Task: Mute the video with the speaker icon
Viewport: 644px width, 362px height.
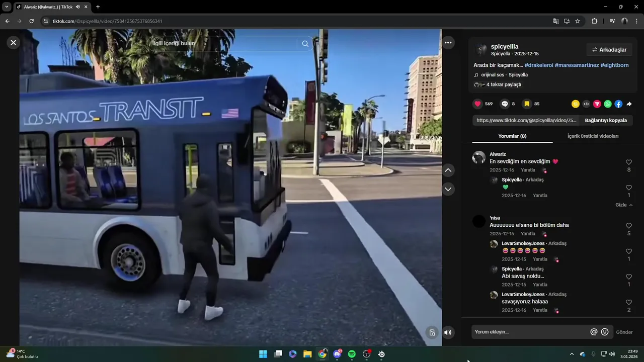Action: [x=448, y=332]
